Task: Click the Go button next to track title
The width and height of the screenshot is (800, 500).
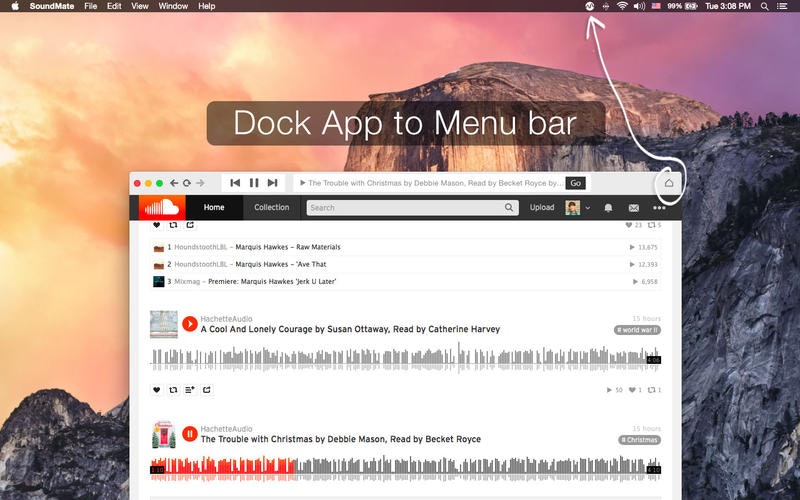Action: click(x=576, y=183)
